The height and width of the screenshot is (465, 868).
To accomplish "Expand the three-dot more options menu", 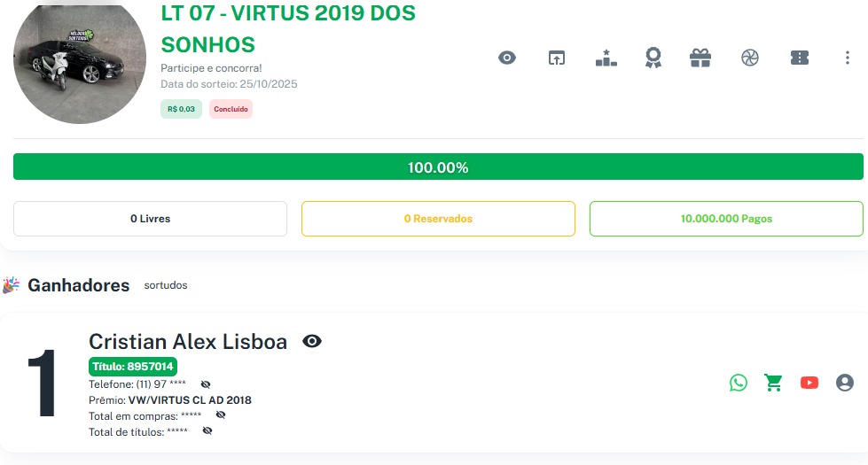I will [847, 58].
